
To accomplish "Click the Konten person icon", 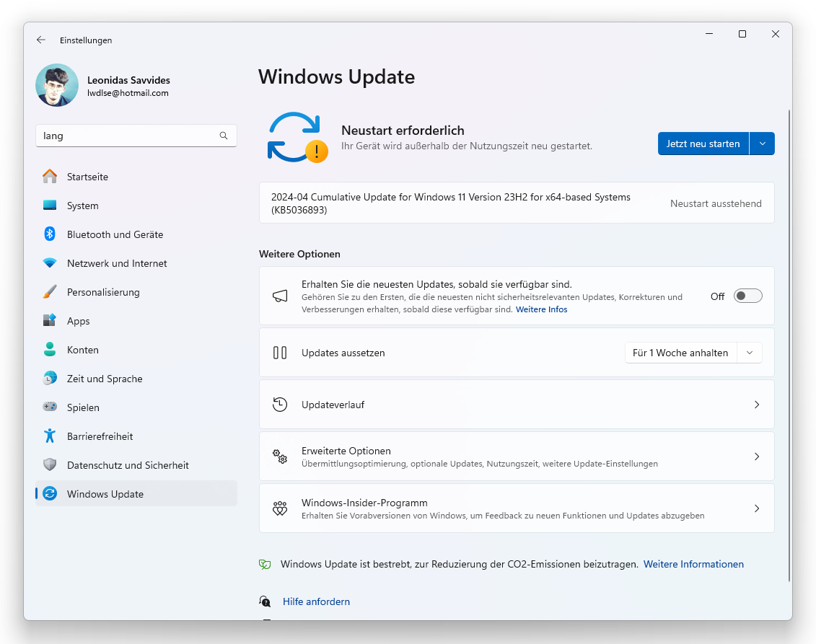I will 50,350.
